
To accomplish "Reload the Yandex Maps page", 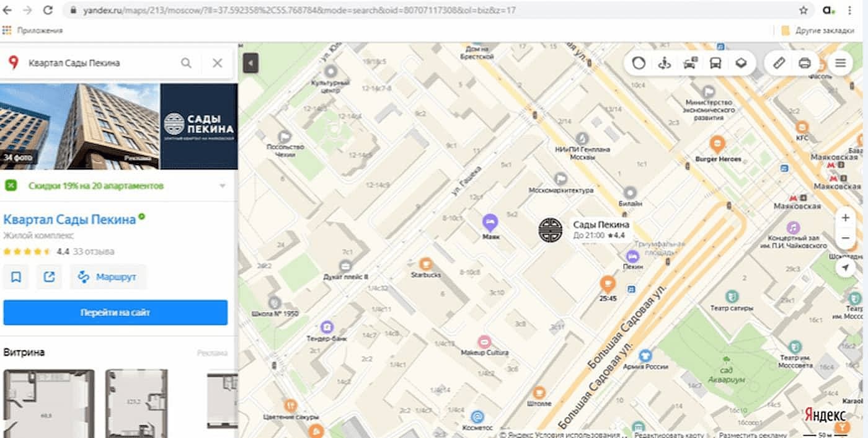I will pyautogui.click(x=48, y=10).
